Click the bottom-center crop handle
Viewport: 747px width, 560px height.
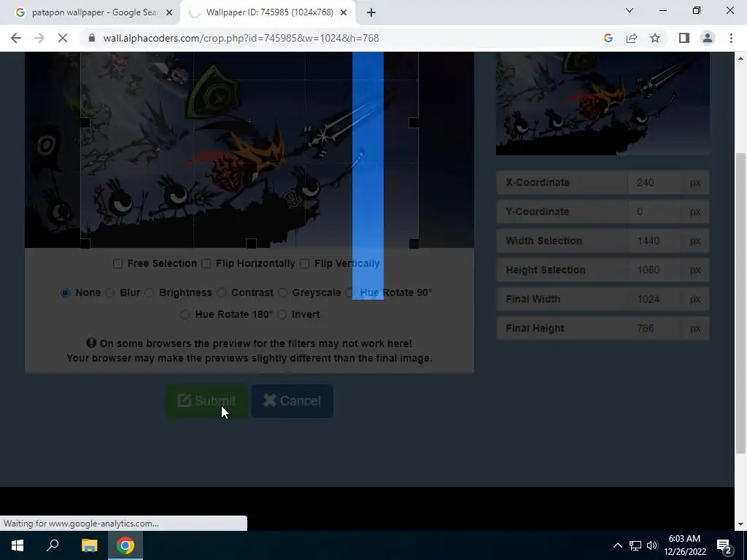251,244
